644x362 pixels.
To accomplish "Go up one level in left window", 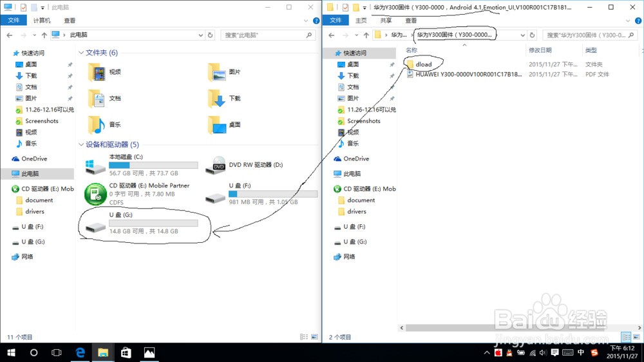I will (x=44, y=35).
